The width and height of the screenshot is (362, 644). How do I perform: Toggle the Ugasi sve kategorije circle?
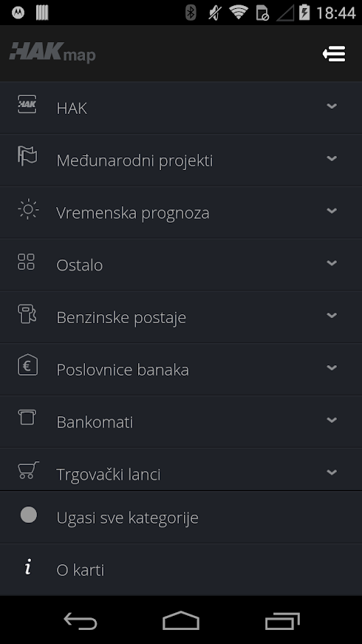tap(28, 515)
